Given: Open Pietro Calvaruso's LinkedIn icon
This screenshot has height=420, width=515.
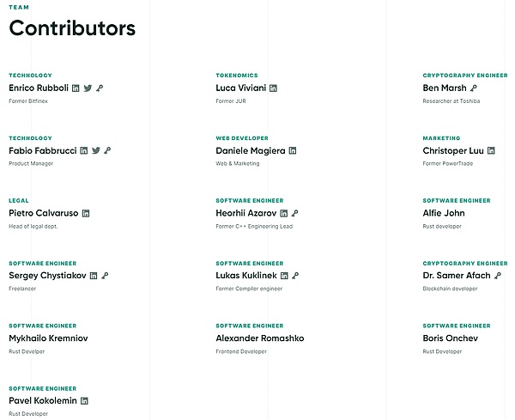Looking at the screenshot, I should [x=86, y=213].
